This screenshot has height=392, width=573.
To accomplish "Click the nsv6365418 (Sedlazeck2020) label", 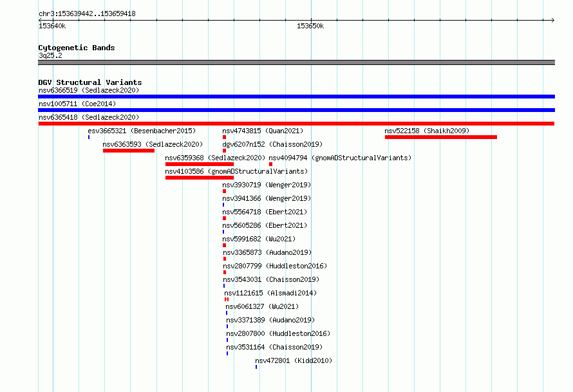I will click(89, 117).
